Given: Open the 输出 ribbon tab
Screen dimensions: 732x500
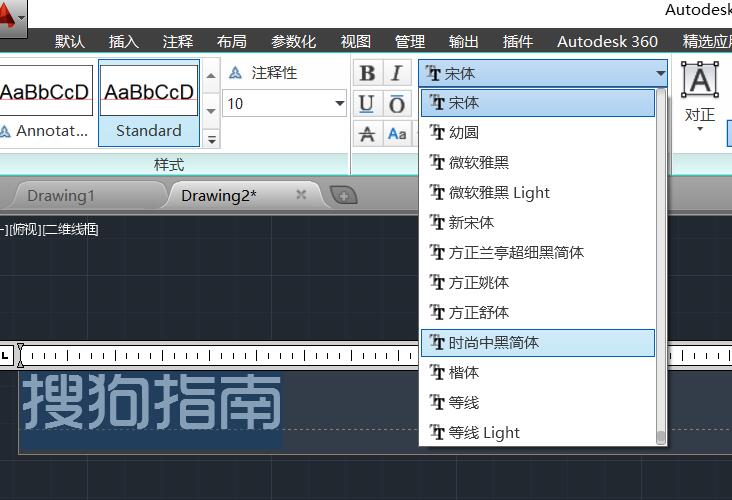Looking at the screenshot, I should click(464, 42).
